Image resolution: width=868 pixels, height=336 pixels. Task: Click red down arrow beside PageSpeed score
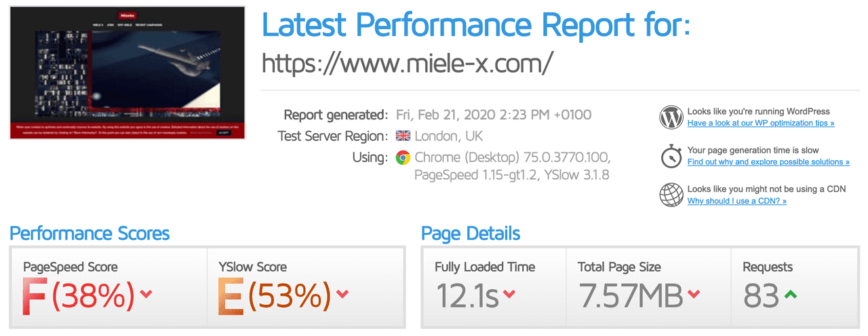(x=146, y=294)
